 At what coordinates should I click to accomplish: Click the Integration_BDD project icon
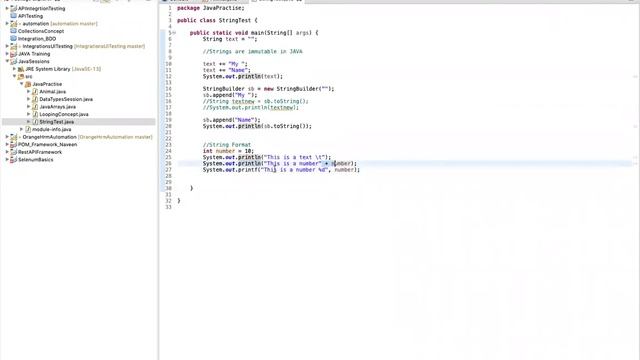pos(13,39)
